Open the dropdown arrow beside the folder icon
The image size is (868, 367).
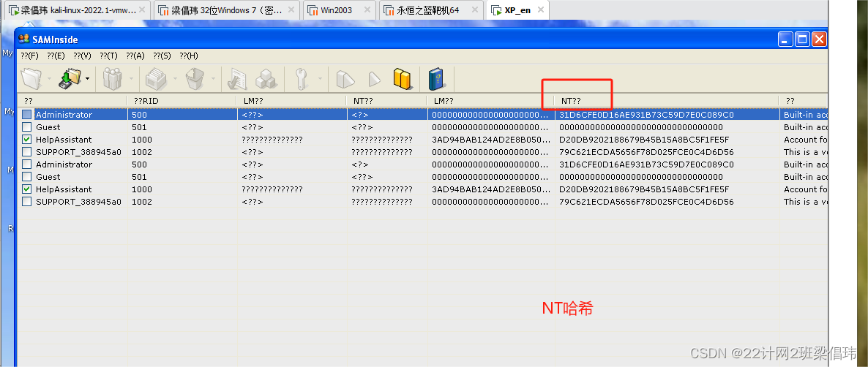tap(49, 80)
